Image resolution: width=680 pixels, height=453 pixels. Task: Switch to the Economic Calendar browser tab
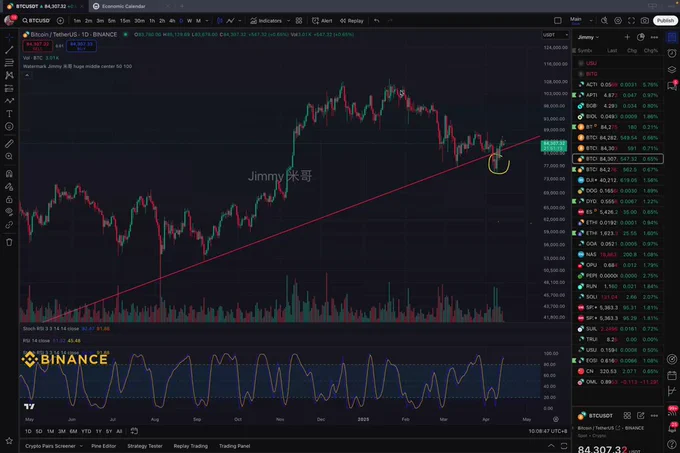pyautogui.click(x=124, y=6)
